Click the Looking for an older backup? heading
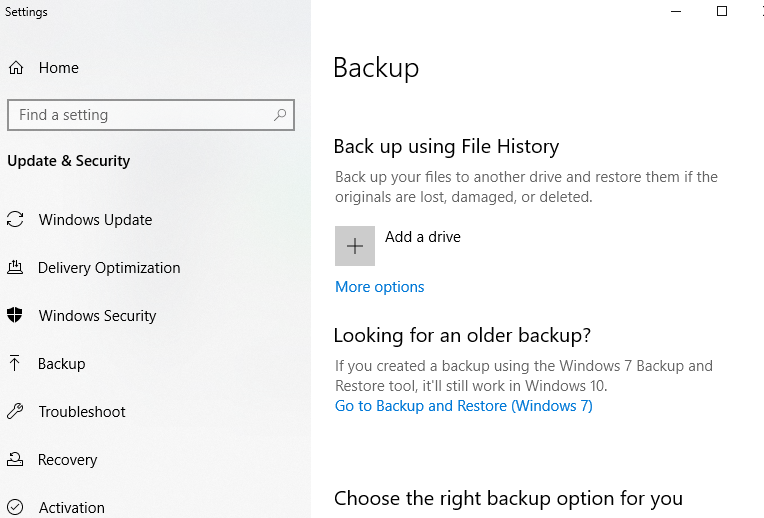This screenshot has width=764, height=518. pos(462,336)
